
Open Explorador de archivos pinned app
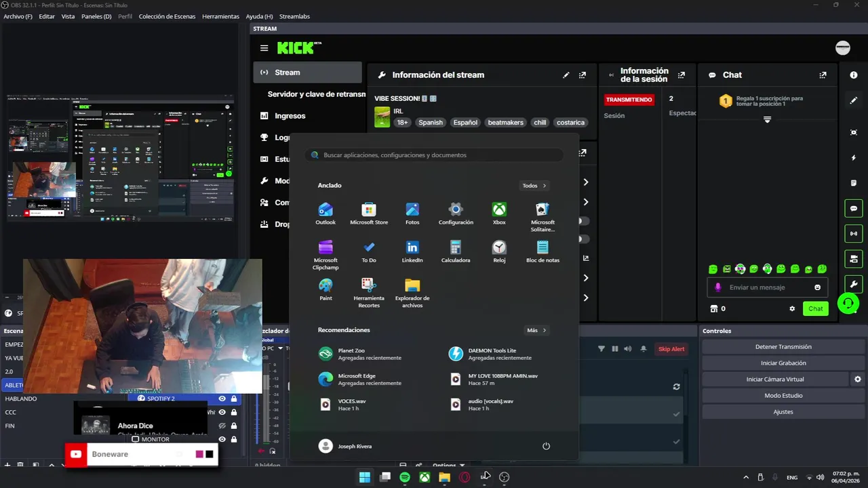click(412, 293)
